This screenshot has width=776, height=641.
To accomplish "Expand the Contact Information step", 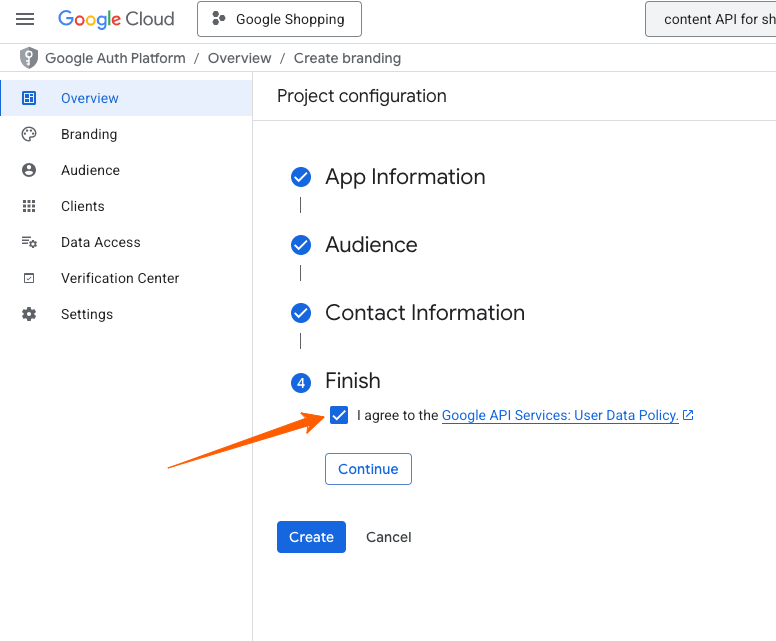I will 424,313.
